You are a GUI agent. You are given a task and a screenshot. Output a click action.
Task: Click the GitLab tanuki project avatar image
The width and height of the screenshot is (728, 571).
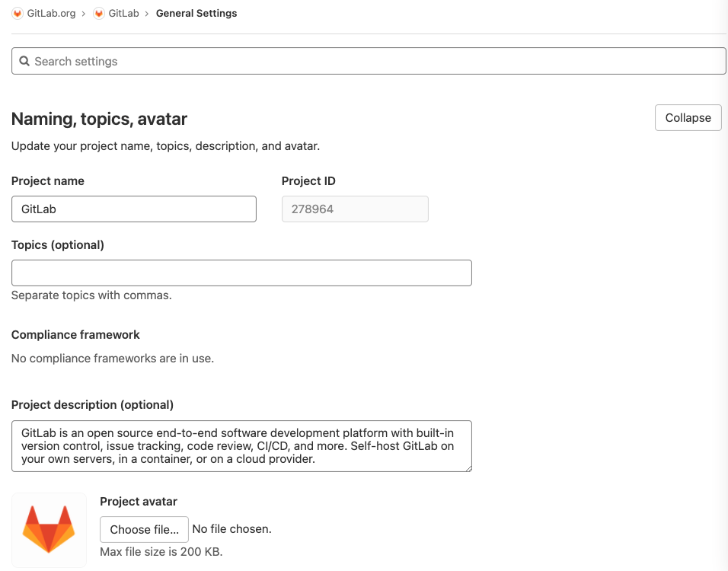tap(49, 530)
